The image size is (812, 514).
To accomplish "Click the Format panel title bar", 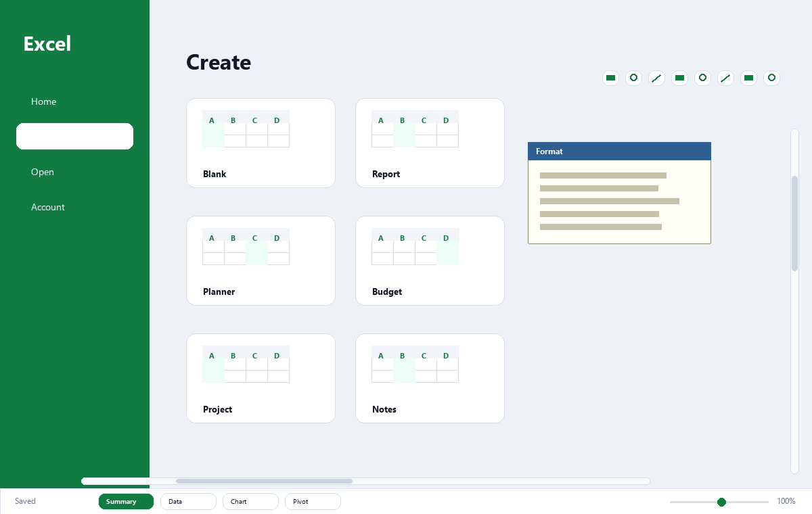I will pyautogui.click(x=619, y=151).
